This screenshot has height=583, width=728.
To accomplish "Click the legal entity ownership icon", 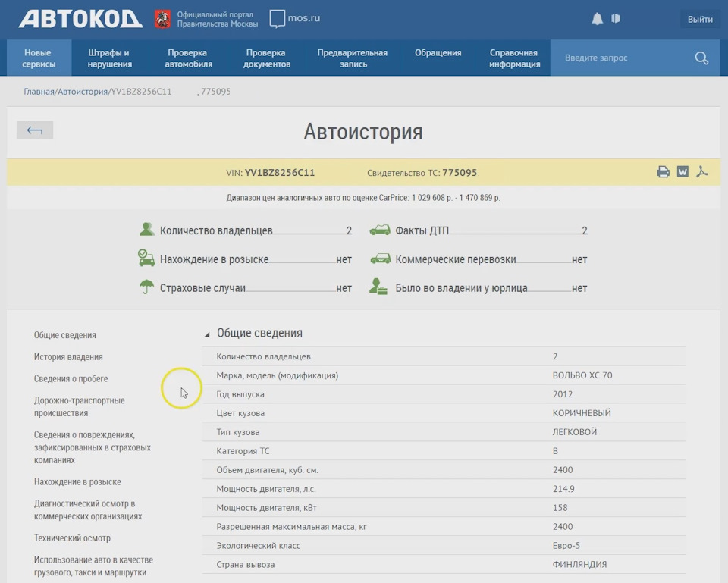I will coord(378,287).
